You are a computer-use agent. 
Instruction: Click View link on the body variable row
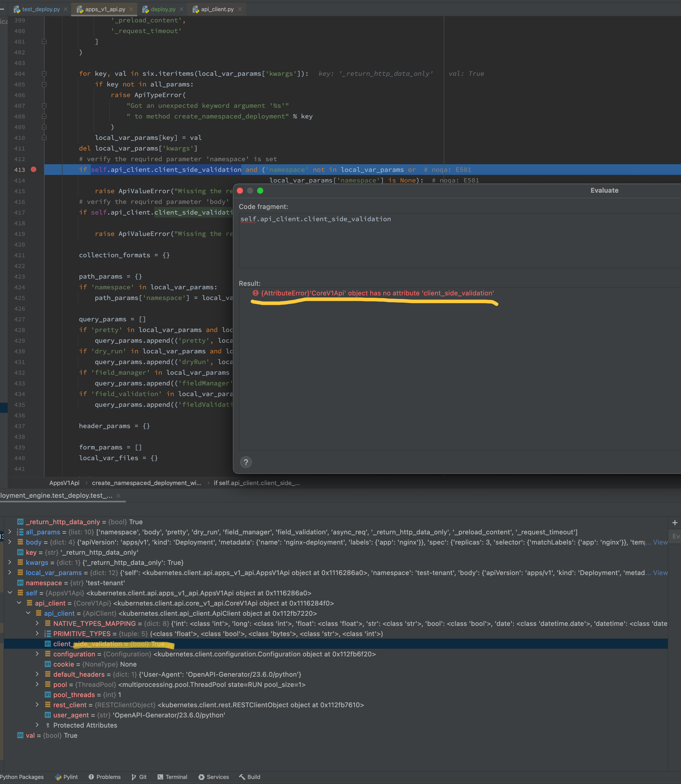pyautogui.click(x=660, y=542)
